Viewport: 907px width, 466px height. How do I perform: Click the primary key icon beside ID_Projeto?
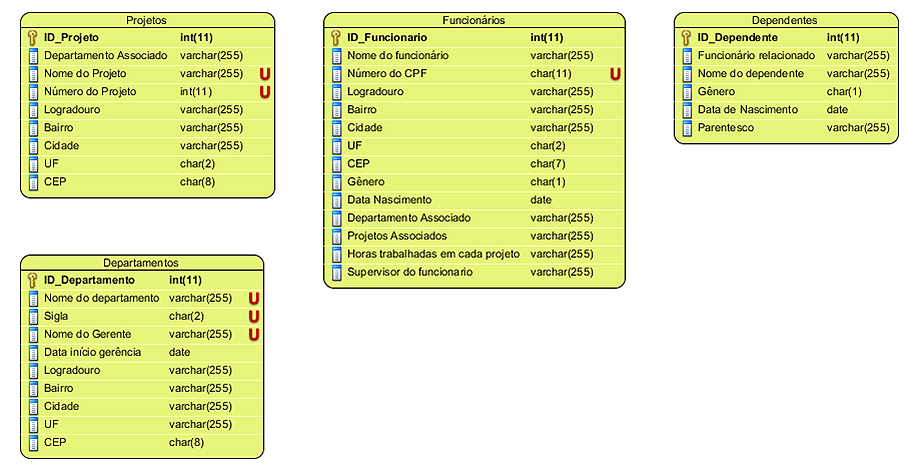tap(32, 38)
